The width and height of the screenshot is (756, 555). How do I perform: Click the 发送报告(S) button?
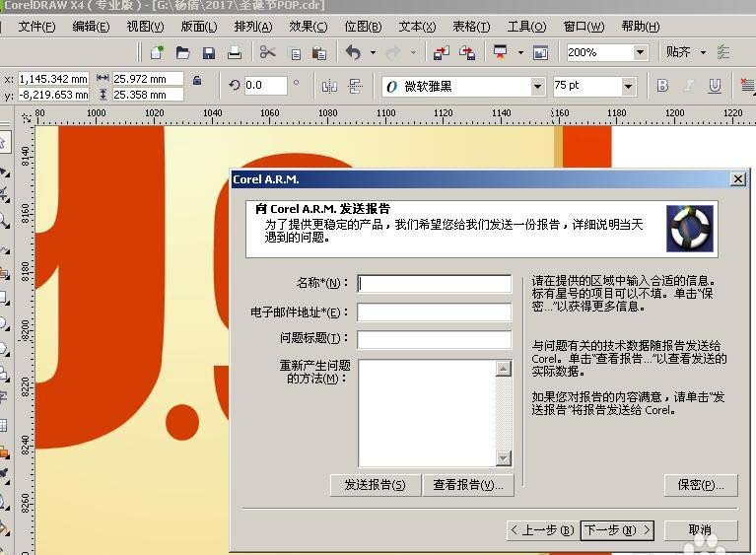click(376, 485)
